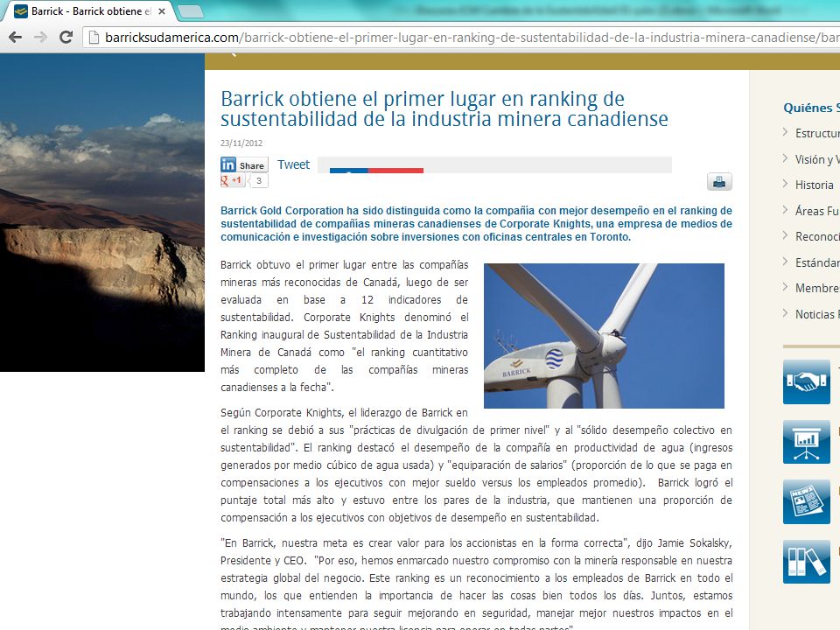The height and width of the screenshot is (630, 840).
Task: Click the +1 count bubble showing 3
Action: pyautogui.click(x=258, y=180)
